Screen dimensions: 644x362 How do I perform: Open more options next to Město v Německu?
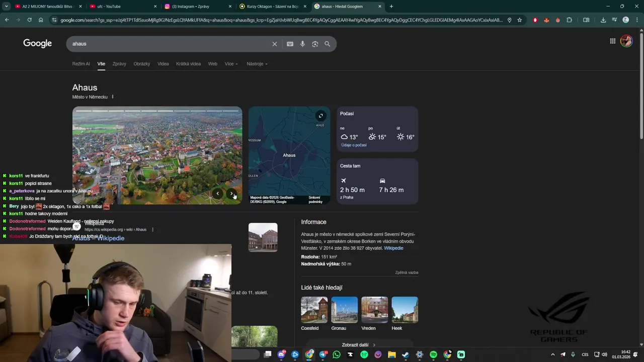tap(113, 97)
